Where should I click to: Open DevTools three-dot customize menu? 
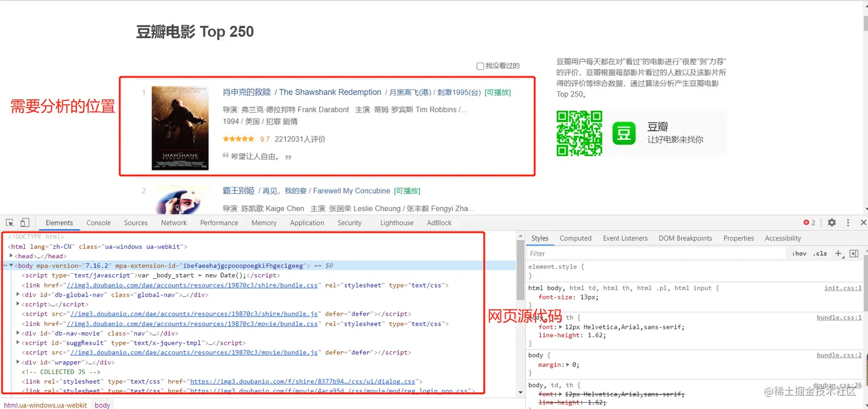848,223
